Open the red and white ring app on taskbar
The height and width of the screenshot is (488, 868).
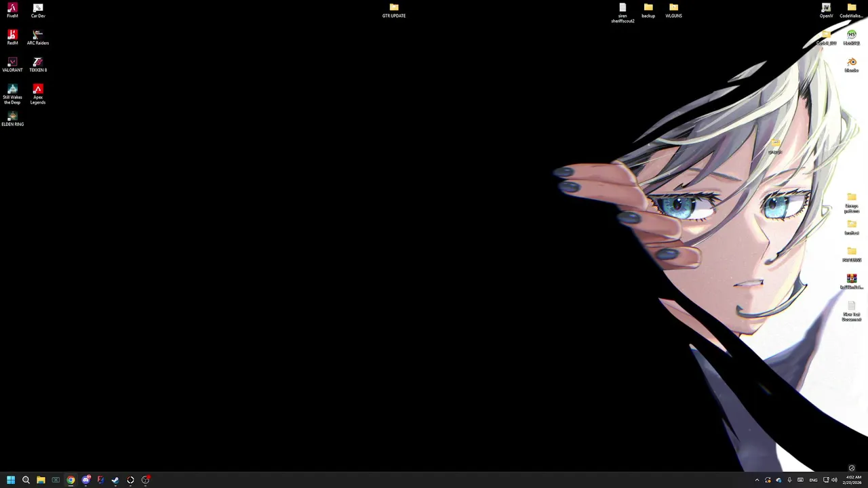[130, 480]
